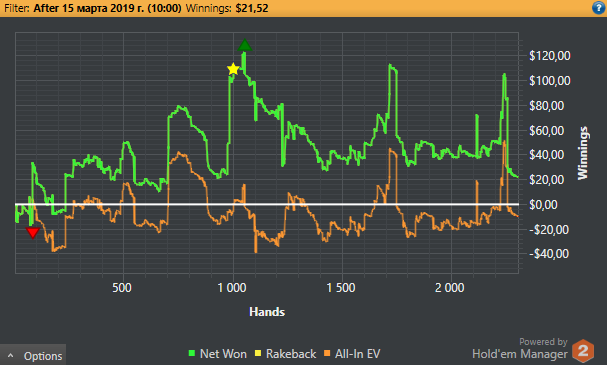Click the yellow star marker on graph
The image size is (607, 365).
233,69
